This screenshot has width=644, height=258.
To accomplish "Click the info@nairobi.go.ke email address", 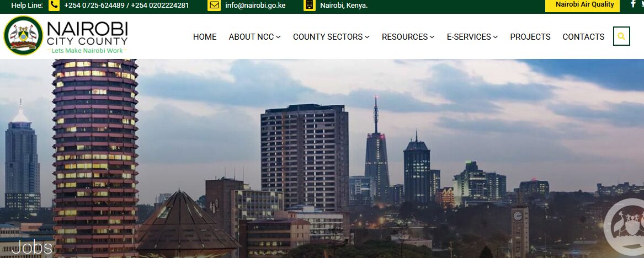I will pos(255,6).
